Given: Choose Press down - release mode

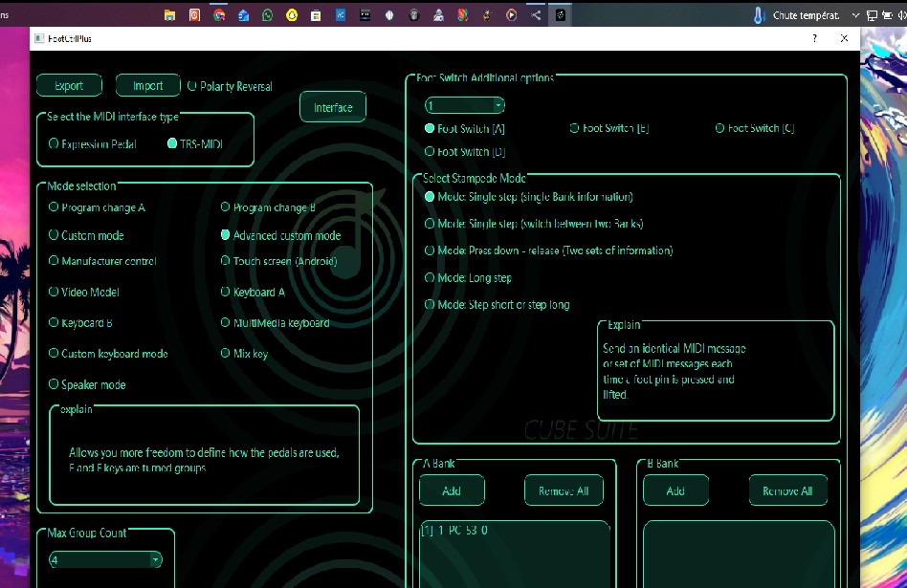Looking at the screenshot, I should pos(549,250).
